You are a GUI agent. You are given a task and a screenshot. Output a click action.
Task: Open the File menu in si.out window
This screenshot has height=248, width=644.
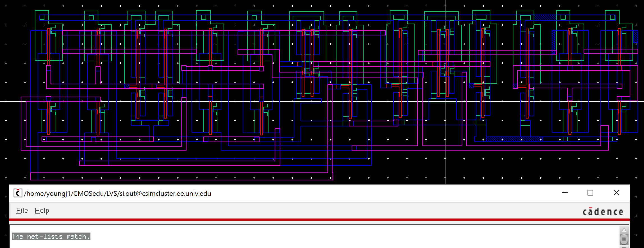coord(22,211)
